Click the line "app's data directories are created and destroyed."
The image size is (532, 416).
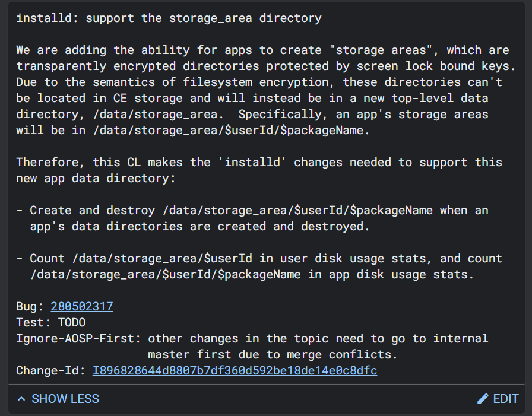(x=199, y=227)
